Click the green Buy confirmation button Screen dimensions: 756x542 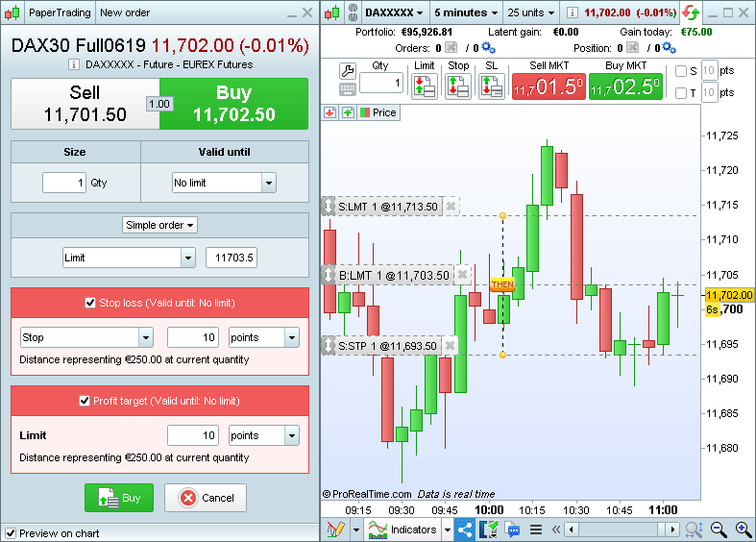pyautogui.click(x=118, y=498)
